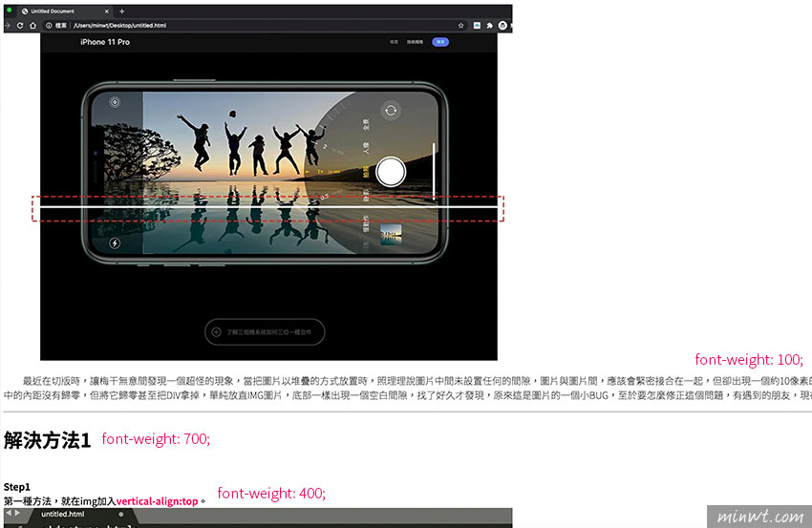Image resolution: width=812 pixels, height=528 pixels.
Task: Bookmark this page with the star icon
Action: (460, 26)
